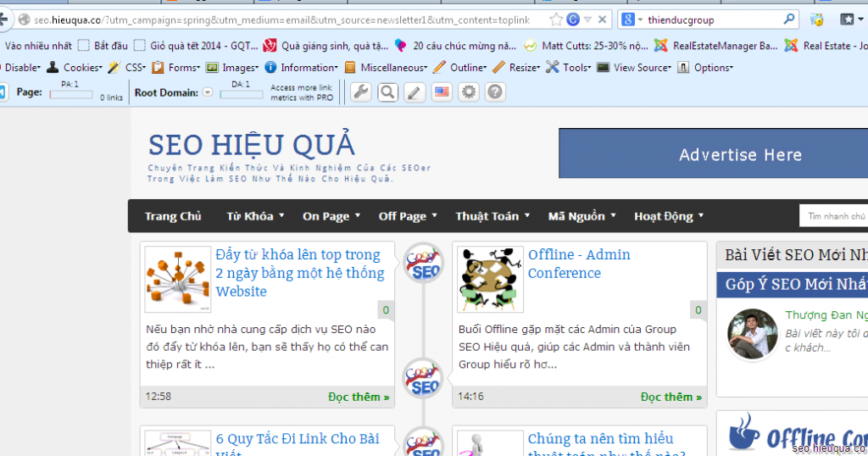Open Web Developer Images menu
This screenshot has width=868, height=456.
(x=232, y=68)
